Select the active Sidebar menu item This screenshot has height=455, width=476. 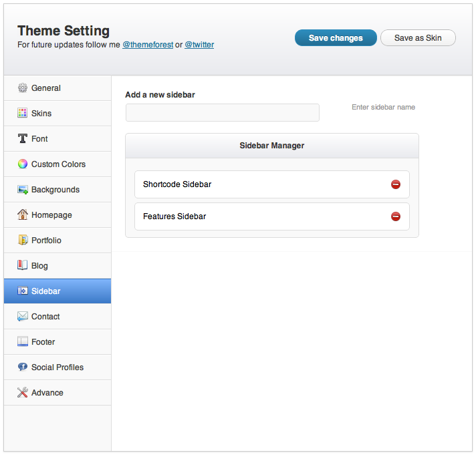[x=57, y=291]
